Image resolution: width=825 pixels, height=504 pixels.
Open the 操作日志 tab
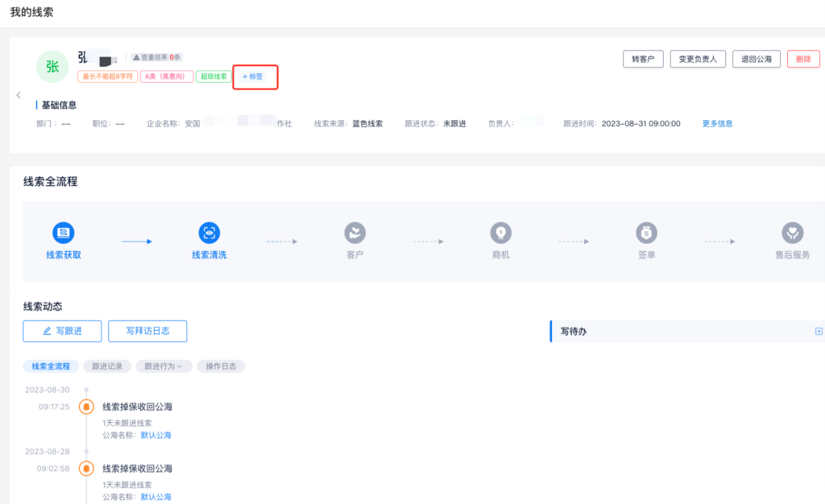click(221, 366)
